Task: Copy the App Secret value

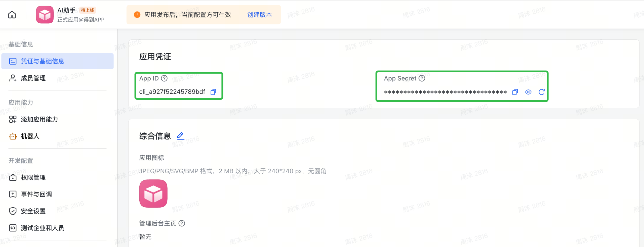Action: tap(515, 92)
